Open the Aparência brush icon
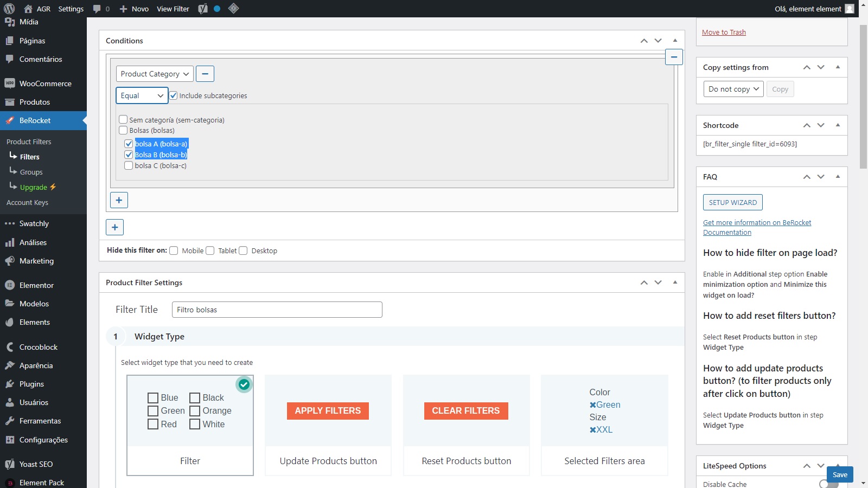868x488 pixels. click(x=9, y=365)
